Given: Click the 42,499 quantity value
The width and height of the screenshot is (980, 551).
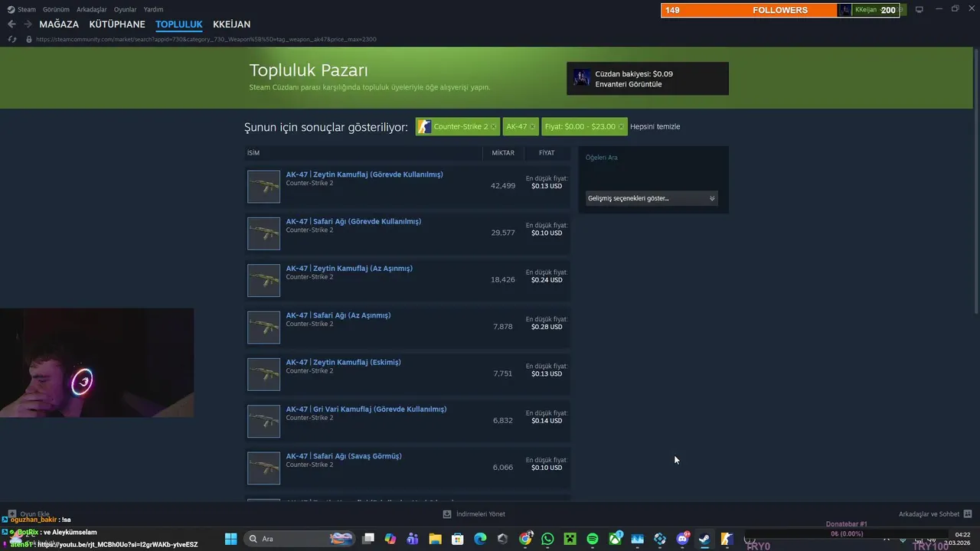Looking at the screenshot, I should 503,186.
